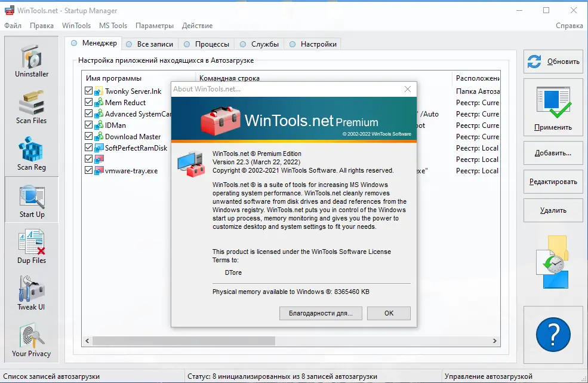
Task: Click OK in the About dialog
Action: [x=389, y=313]
